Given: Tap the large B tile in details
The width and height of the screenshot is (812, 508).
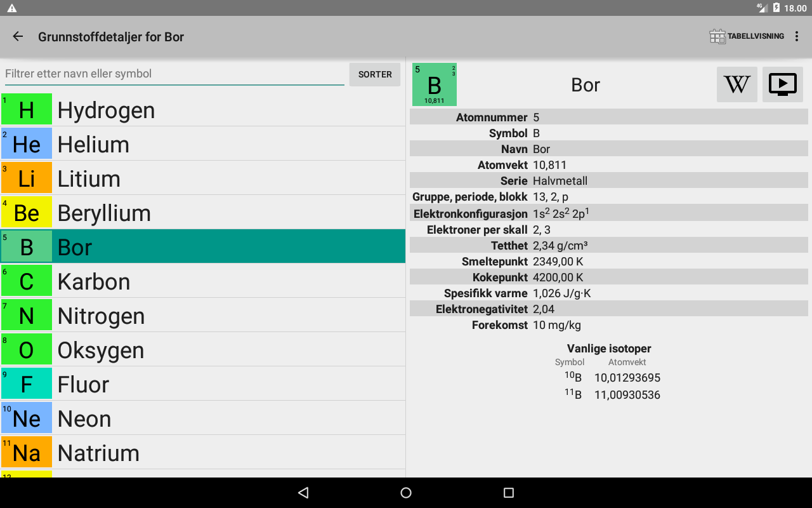Looking at the screenshot, I should coord(434,84).
